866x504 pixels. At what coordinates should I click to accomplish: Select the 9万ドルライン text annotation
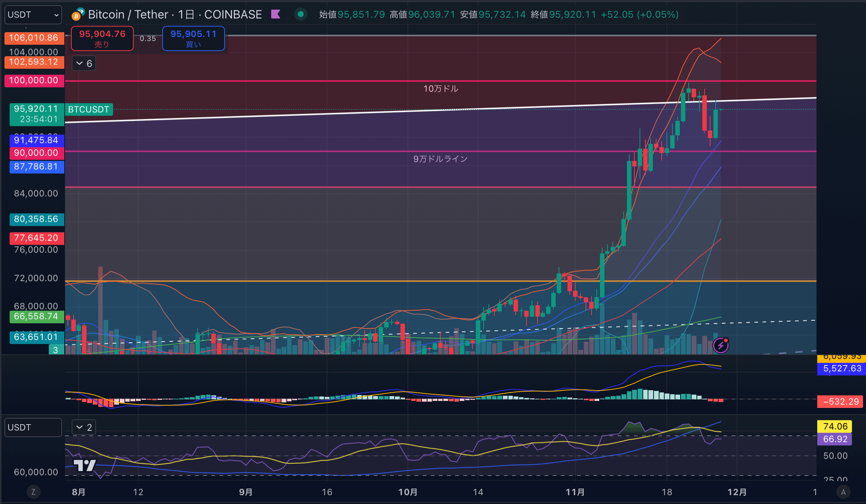click(x=440, y=159)
